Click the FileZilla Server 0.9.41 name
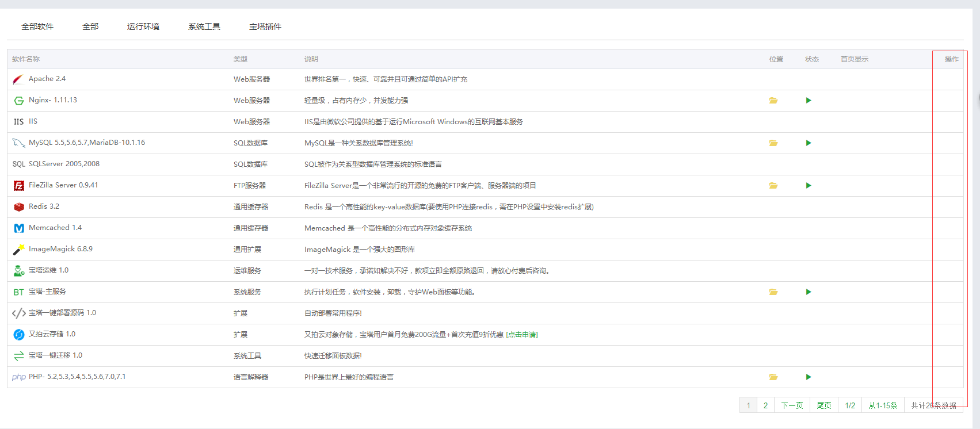980x429 pixels. pyautogui.click(x=63, y=185)
